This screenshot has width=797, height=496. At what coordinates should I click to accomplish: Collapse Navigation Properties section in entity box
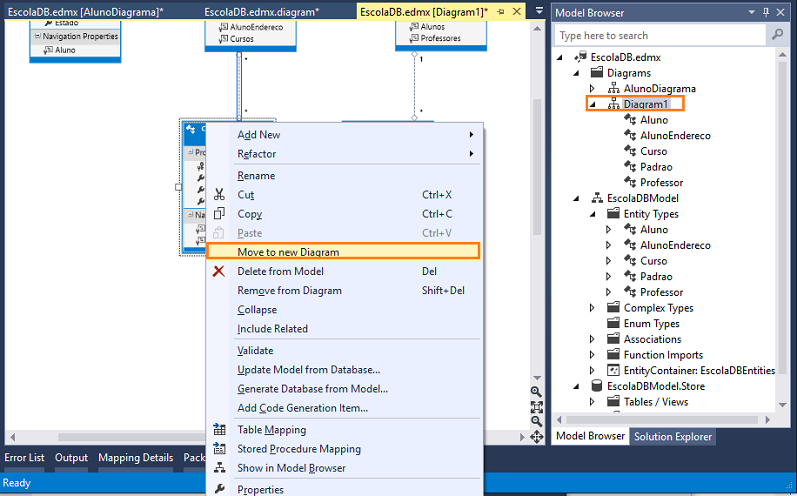coord(38,36)
